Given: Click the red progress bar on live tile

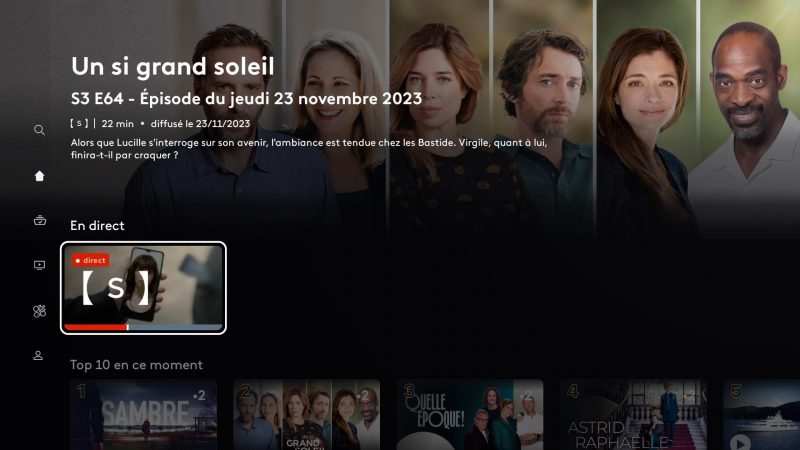Looking at the screenshot, I should (x=96, y=327).
